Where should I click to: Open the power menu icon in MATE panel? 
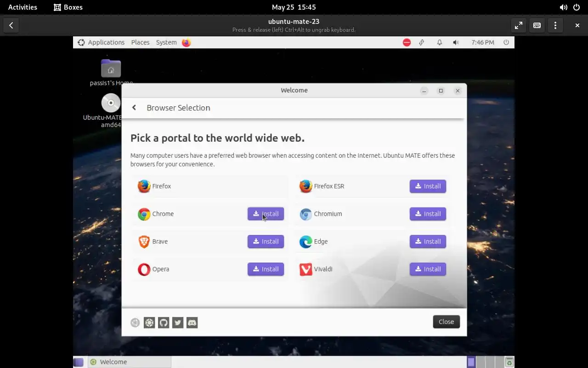click(x=506, y=42)
